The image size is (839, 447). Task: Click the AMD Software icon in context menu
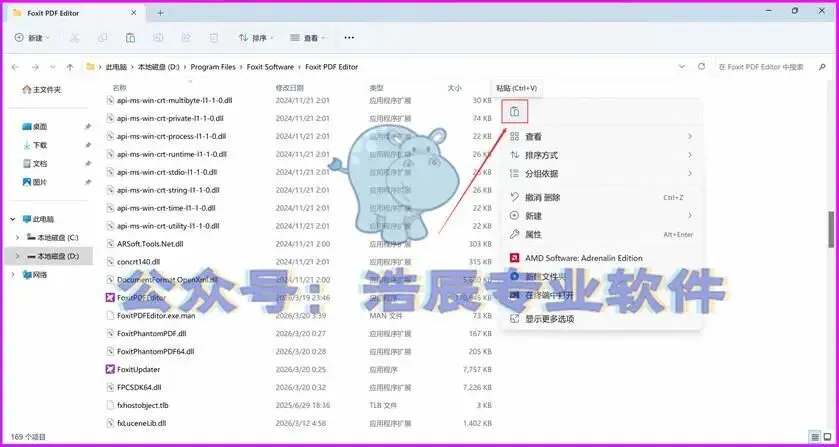coord(514,258)
